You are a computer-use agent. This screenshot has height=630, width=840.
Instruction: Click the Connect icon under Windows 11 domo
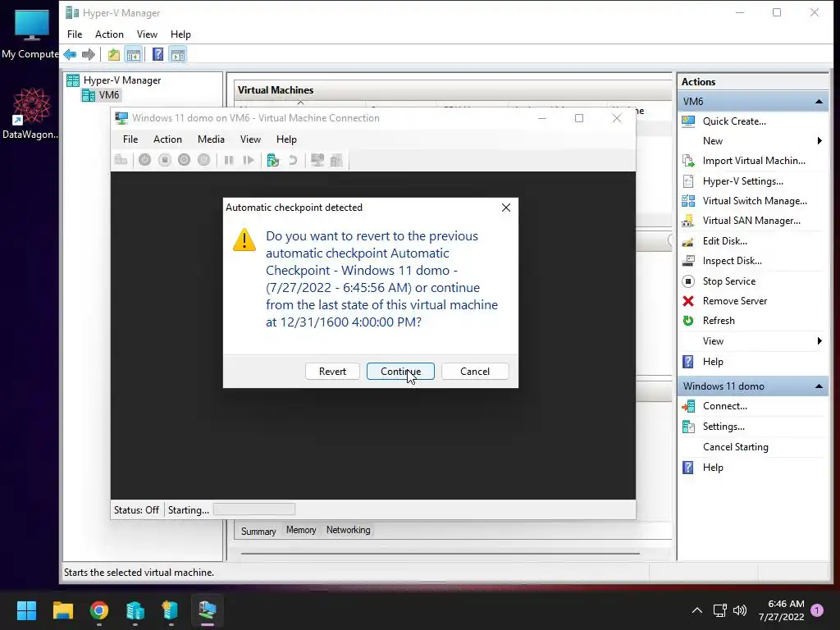[x=688, y=406]
